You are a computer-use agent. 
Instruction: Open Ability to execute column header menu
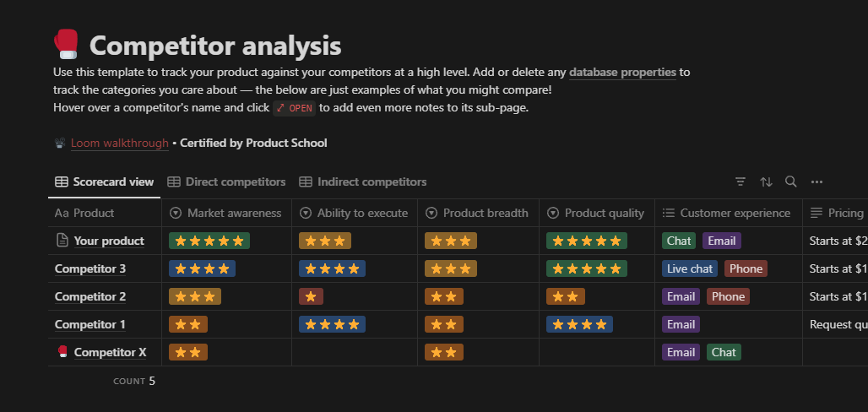point(353,213)
